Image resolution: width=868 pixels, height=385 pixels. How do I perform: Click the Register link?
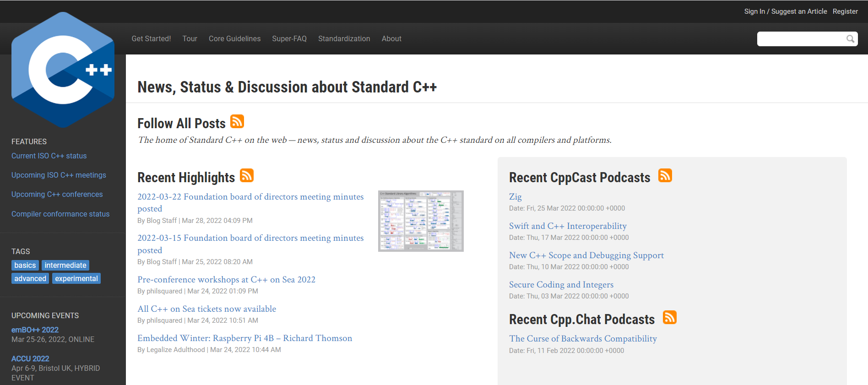click(x=845, y=11)
